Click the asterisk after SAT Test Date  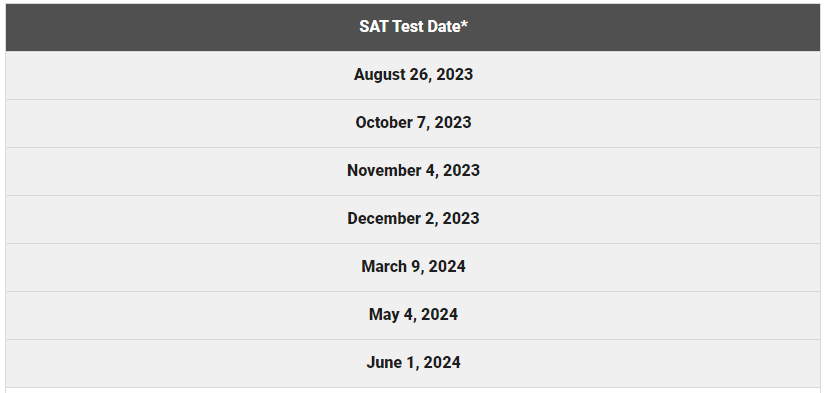pos(464,25)
